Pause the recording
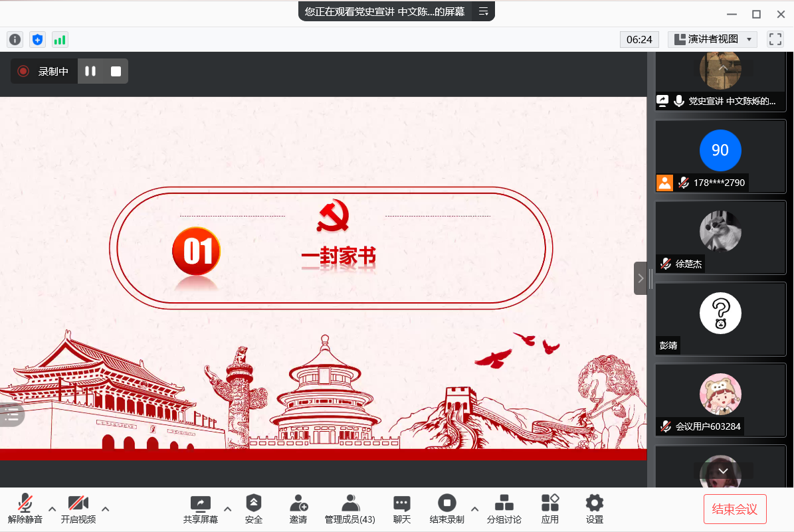 [90, 71]
